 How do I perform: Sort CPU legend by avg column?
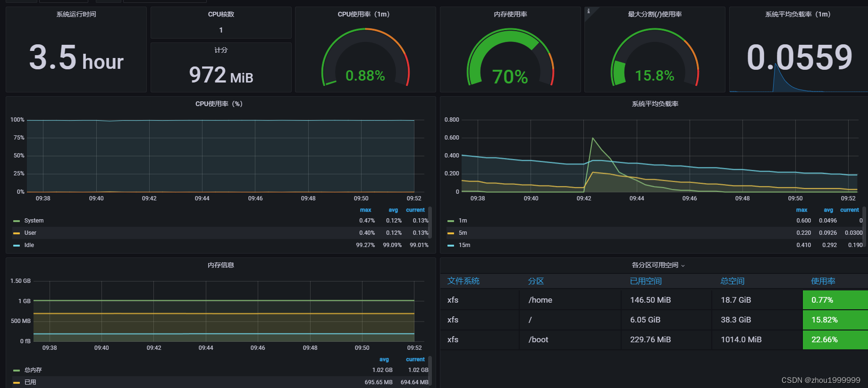(393, 210)
